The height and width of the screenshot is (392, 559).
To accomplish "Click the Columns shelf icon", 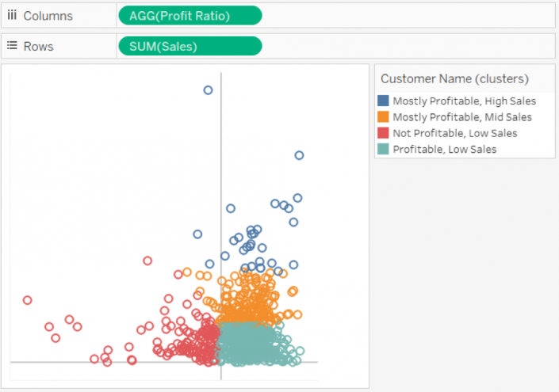I will [12, 15].
